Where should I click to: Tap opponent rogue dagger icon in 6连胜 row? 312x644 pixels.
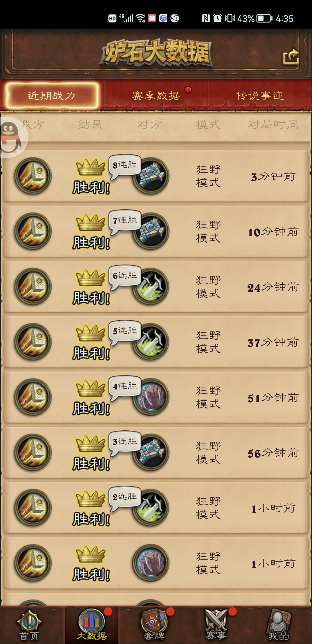[151, 286]
